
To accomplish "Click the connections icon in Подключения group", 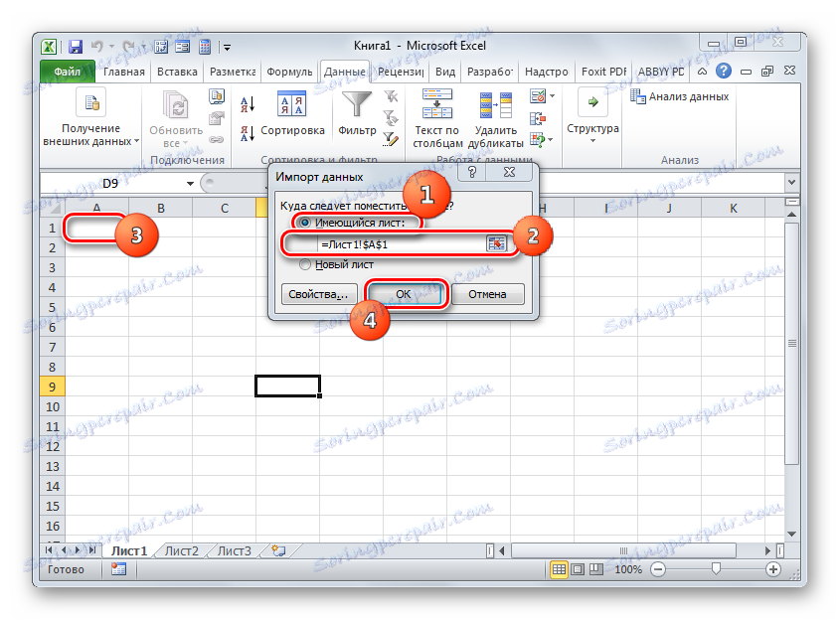I will [217, 96].
